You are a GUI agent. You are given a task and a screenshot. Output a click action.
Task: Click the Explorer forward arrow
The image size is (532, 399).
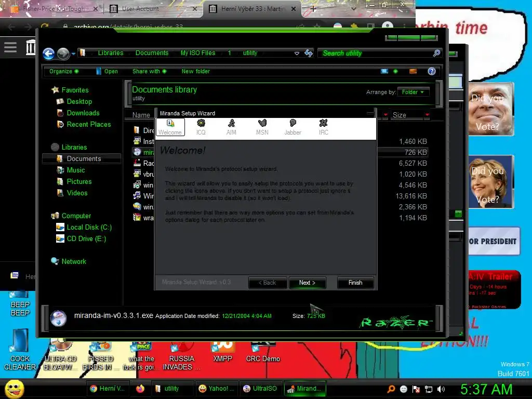[63, 54]
